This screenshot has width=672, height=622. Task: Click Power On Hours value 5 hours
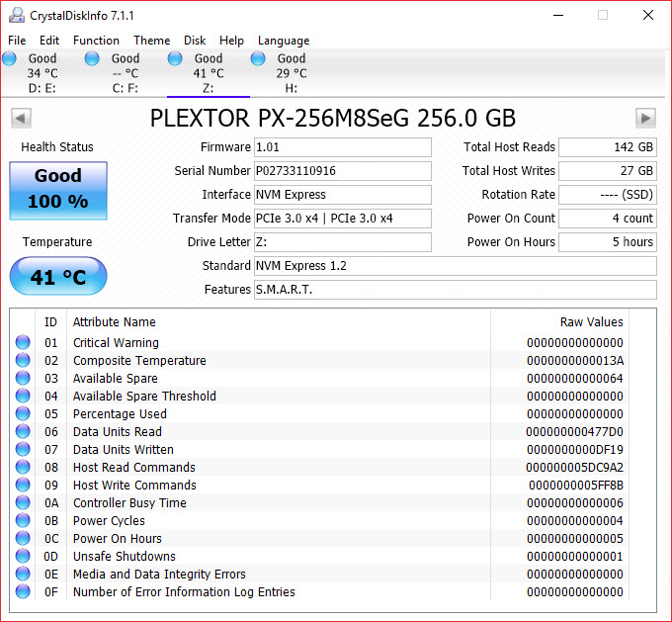coord(608,242)
